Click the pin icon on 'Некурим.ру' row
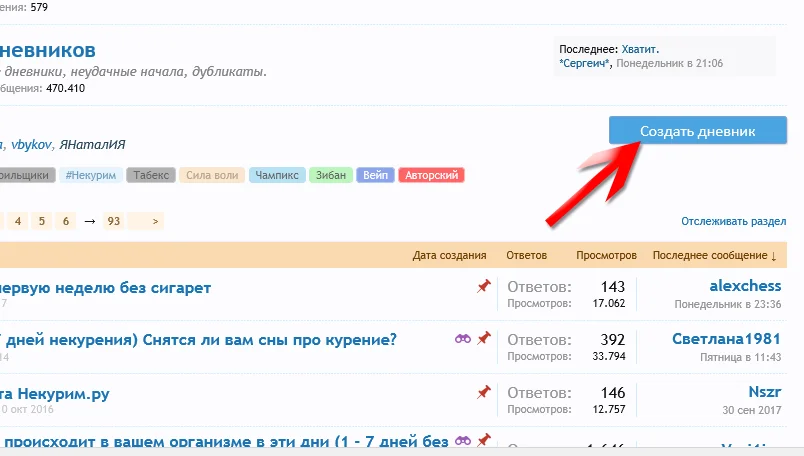 (x=484, y=392)
